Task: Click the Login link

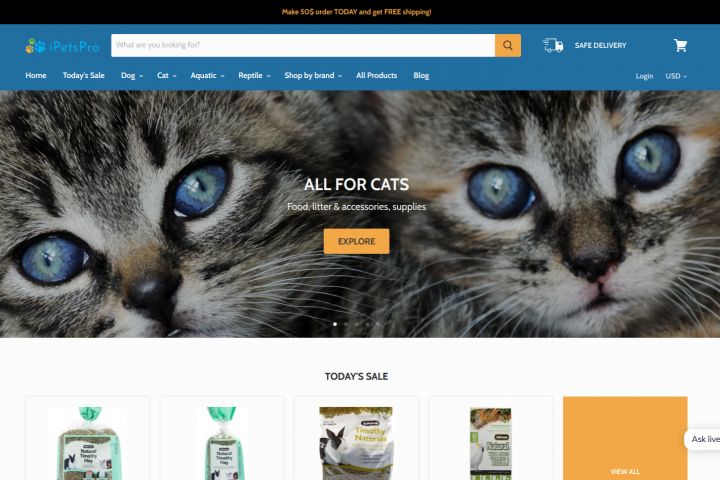Action: [x=644, y=76]
